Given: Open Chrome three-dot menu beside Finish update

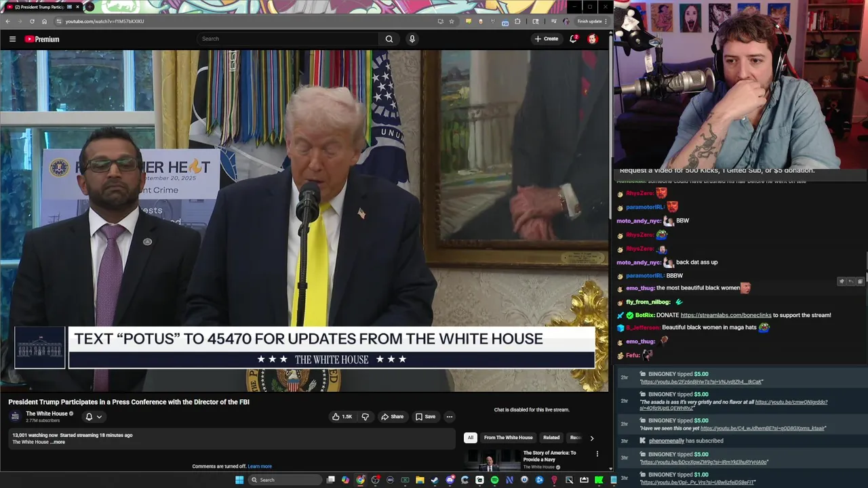Looking at the screenshot, I should [606, 21].
